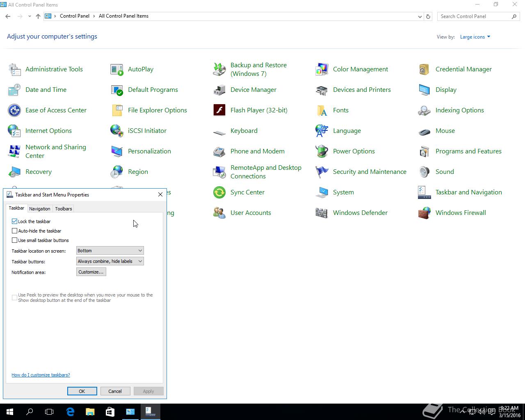Launch Microsoft Edge from taskbar
This screenshot has height=420, width=525.
pyautogui.click(x=70, y=412)
